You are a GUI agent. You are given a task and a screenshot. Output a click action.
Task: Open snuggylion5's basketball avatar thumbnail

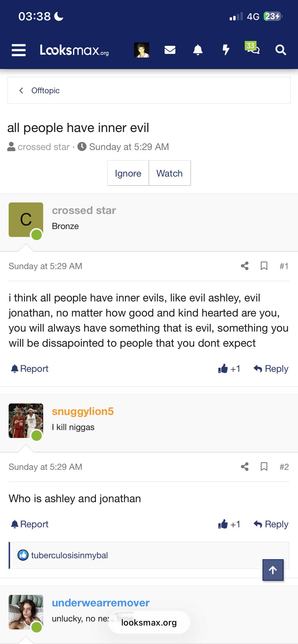coord(26,421)
